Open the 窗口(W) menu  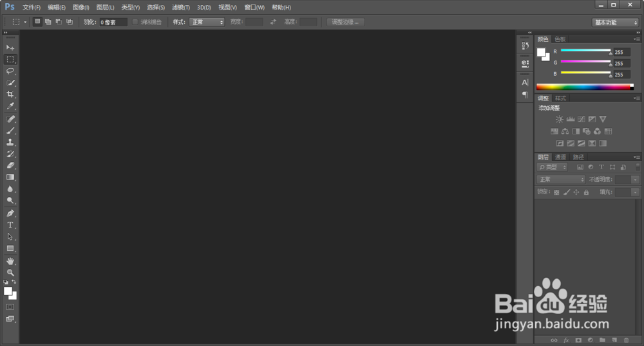click(x=254, y=7)
